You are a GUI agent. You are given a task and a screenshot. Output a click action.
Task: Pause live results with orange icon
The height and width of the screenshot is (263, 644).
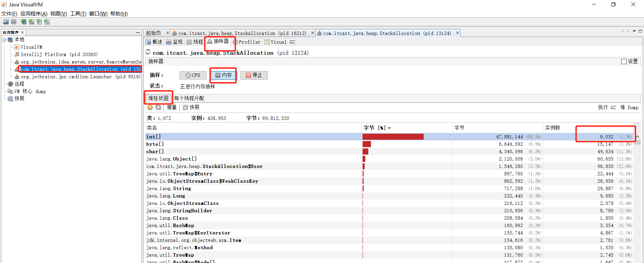tap(150, 107)
